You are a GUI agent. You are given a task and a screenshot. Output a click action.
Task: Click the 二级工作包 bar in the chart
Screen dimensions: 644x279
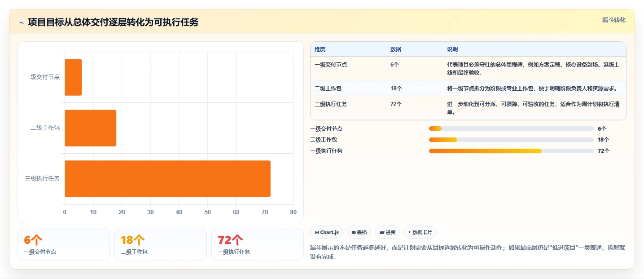click(90, 128)
